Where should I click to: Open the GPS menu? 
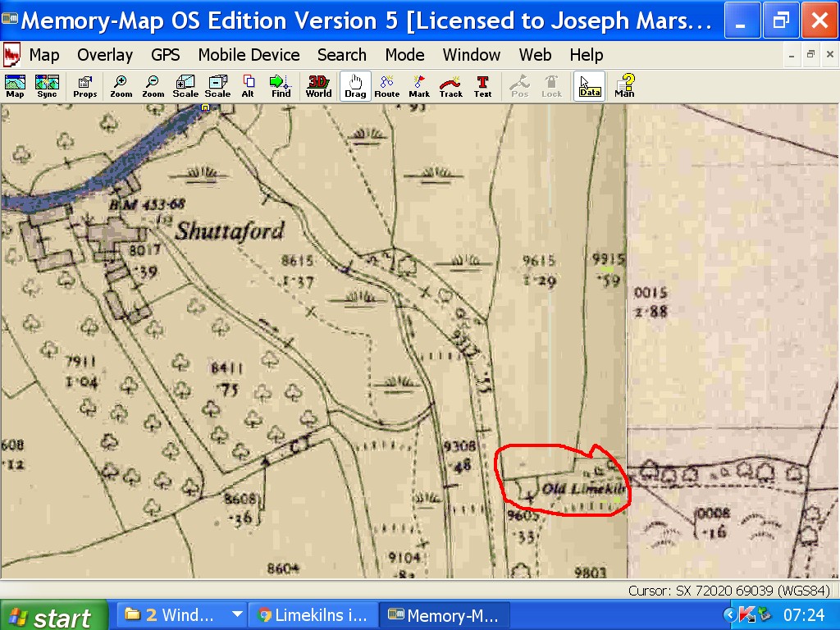165,55
